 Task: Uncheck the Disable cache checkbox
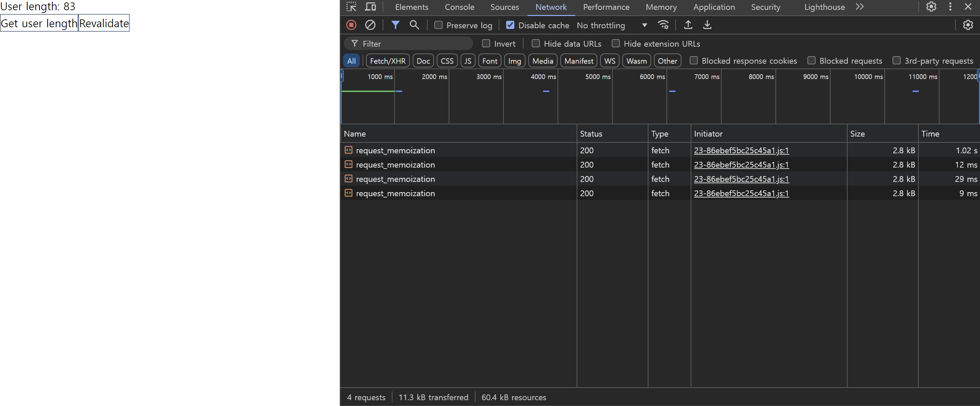[510, 25]
